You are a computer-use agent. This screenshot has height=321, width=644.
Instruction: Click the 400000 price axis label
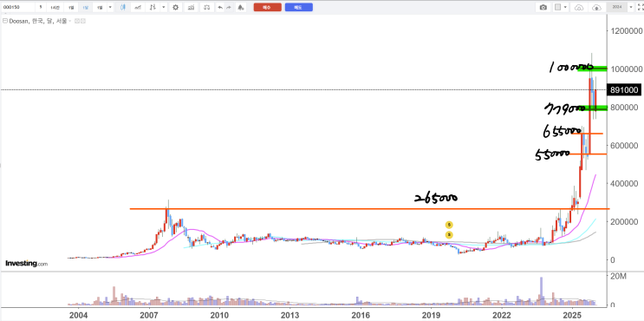624,183
